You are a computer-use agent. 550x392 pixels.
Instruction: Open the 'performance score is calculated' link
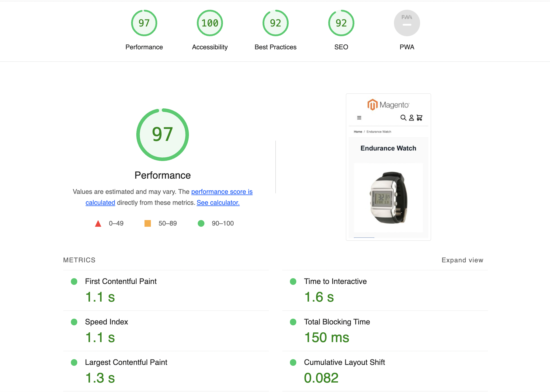pyautogui.click(x=222, y=192)
